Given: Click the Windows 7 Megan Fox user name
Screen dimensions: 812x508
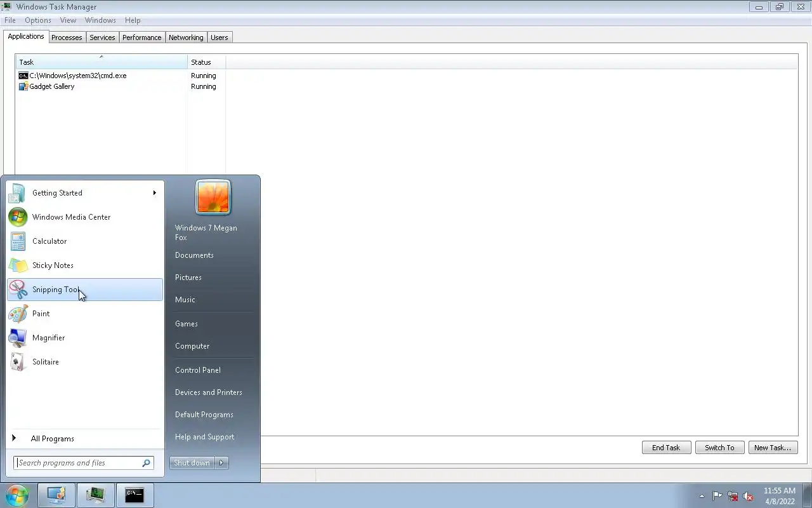Looking at the screenshot, I should click(x=206, y=232).
